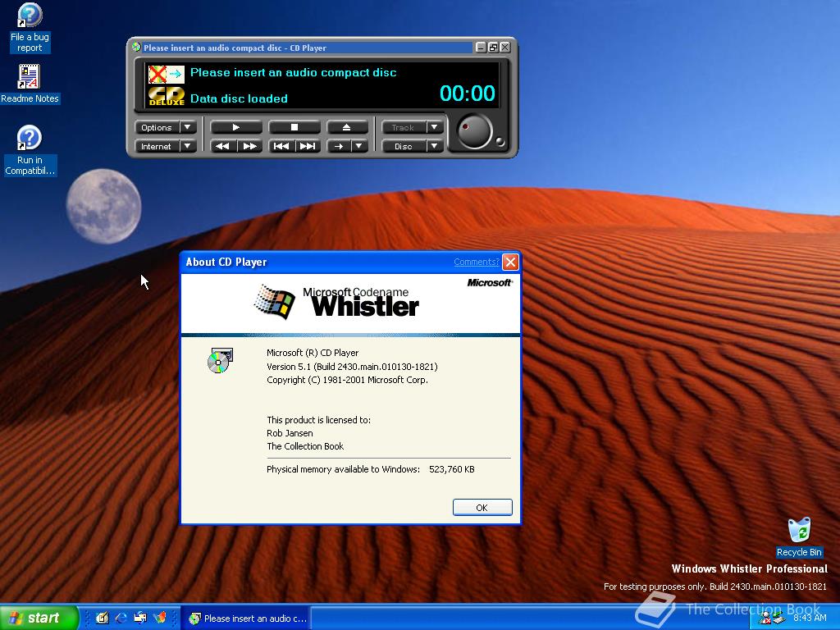Open the Start menu
The image size is (840, 630).
point(39,619)
